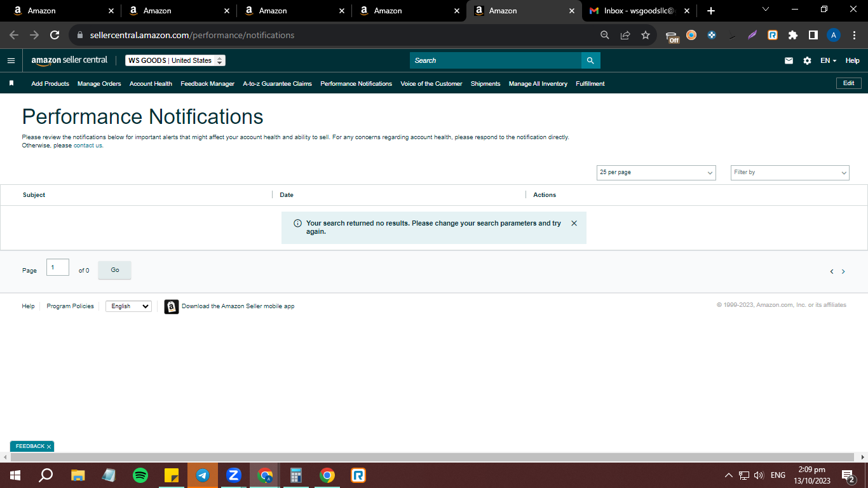This screenshot has width=868, height=488.
Task: Click the browser forward arrow
Action: pyautogui.click(x=34, y=35)
